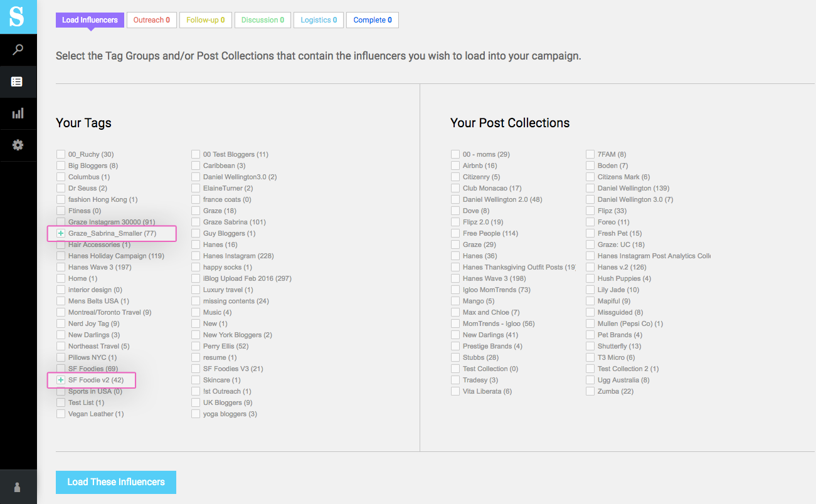
Task: Select the UK Bloggers (9) label
Action: 228,402
